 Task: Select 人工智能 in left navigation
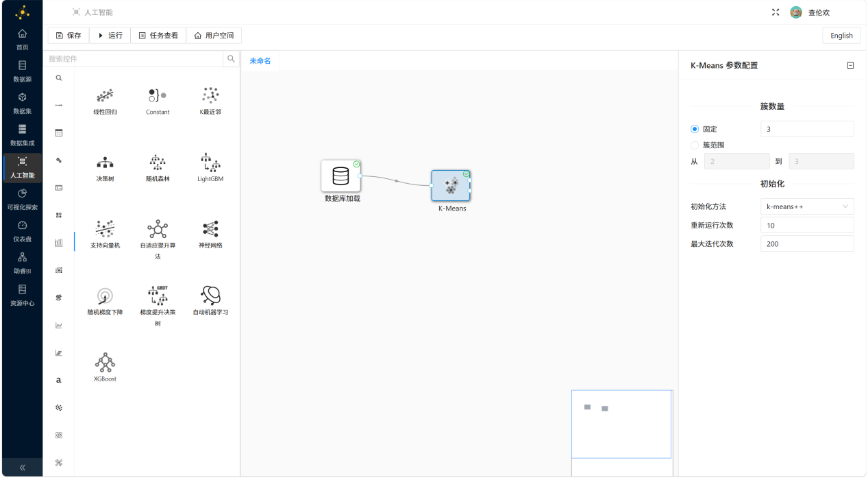[22, 167]
